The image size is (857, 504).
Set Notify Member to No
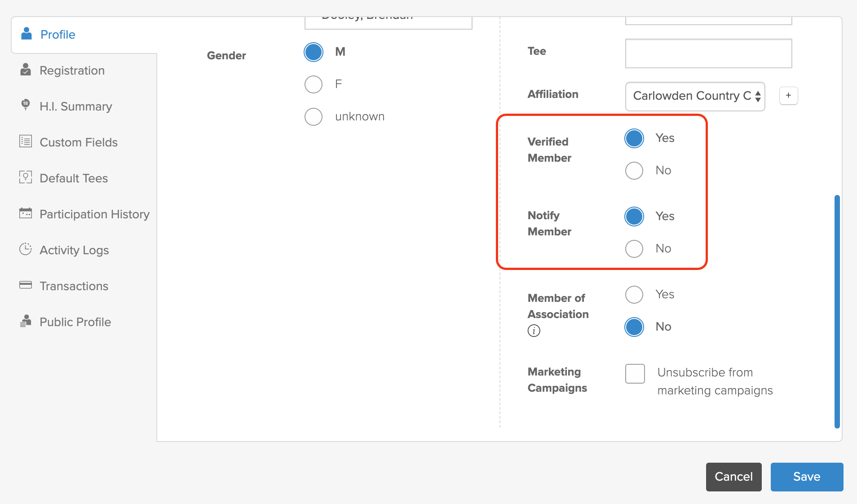pos(634,249)
